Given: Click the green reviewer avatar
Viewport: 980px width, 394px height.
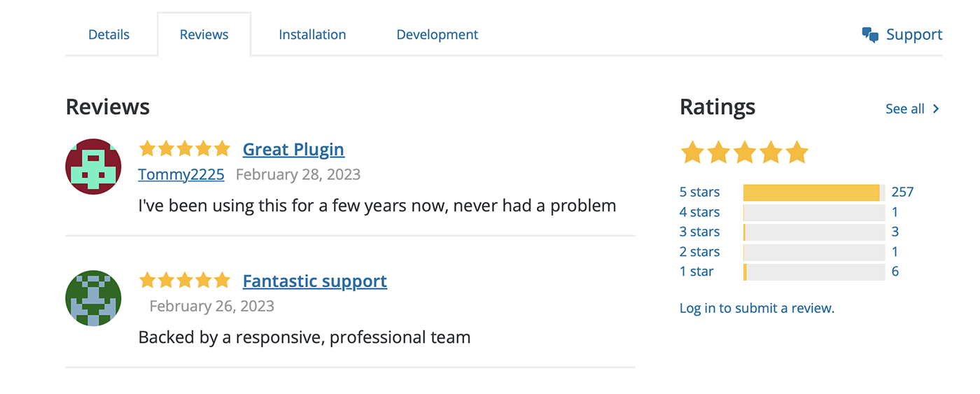Looking at the screenshot, I should (x=93, y=298).
